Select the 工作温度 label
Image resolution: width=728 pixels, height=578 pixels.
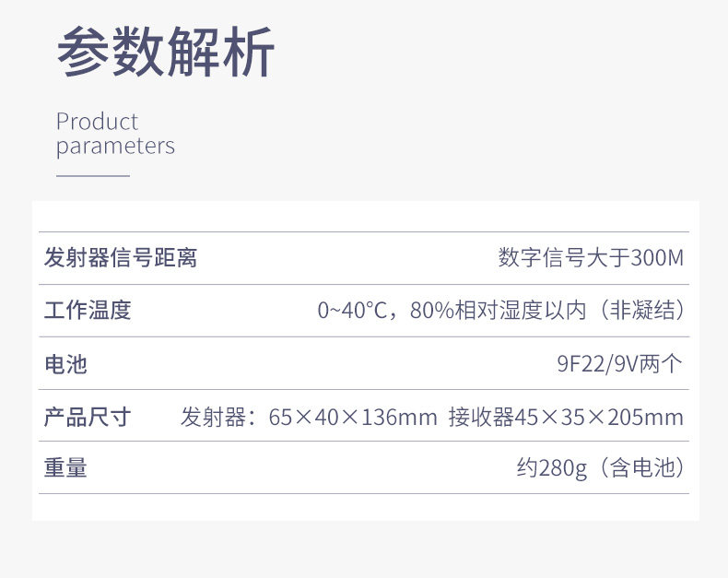pyautogui.click(x=88, y=310)
